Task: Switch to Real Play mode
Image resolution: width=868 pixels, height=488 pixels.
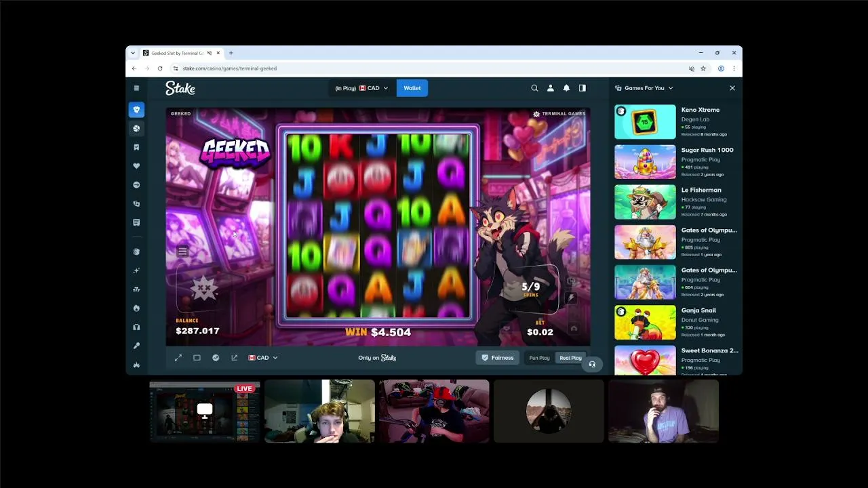Action: click(x=570, y=358)
